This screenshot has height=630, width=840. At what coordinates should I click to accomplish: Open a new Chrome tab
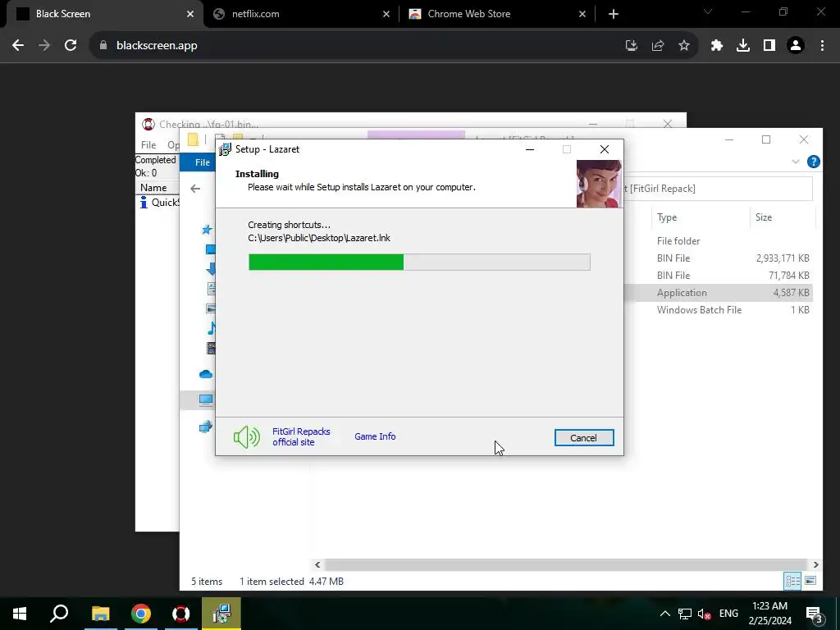[x=614, y=14]
